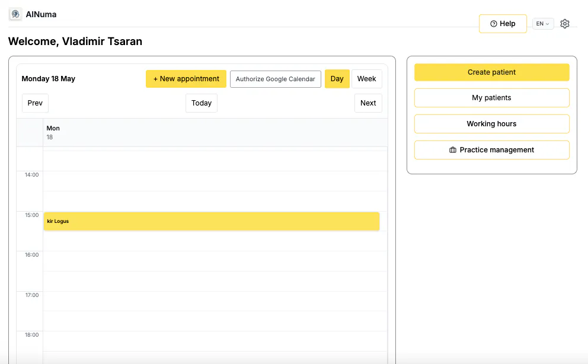The image size is (588, 364).
Task: Click the 17:00 time label
Action: [x=32, y=295]
